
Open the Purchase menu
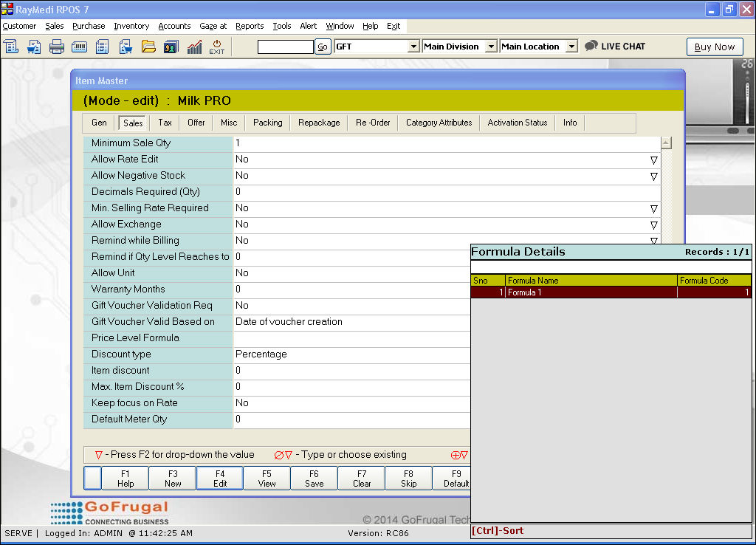(89, 26)
